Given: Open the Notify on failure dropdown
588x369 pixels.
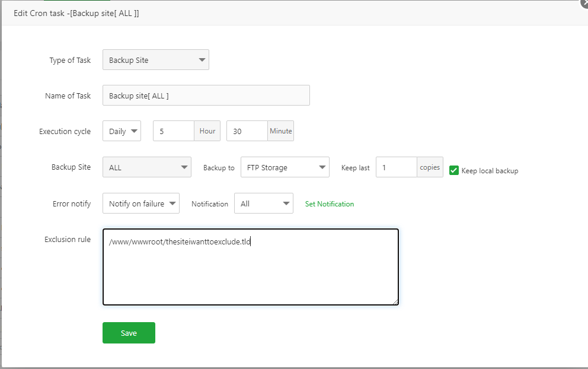Looking at the screenshot, I should click(140, 203).
